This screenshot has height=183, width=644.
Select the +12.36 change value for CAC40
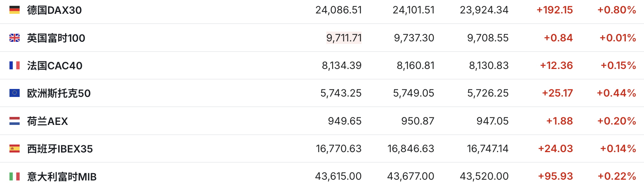click(x=556, y=65)
